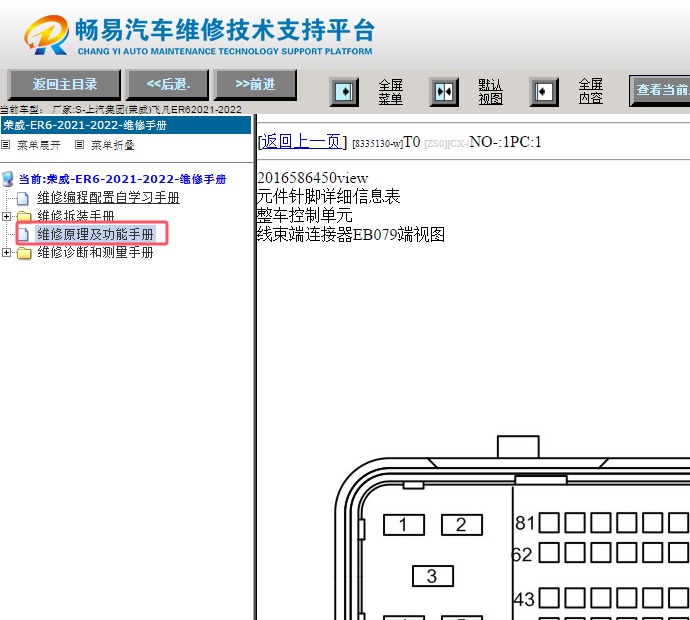Select the 全屏内容 label
The height and width of the screenshot is (620, 690).
pos(590,91)
